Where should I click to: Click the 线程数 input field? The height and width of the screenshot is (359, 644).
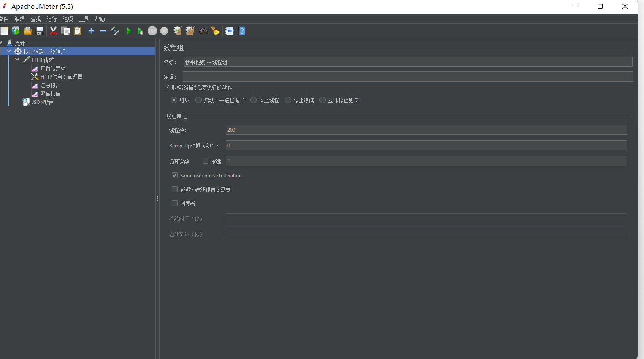tap(426, 130)
